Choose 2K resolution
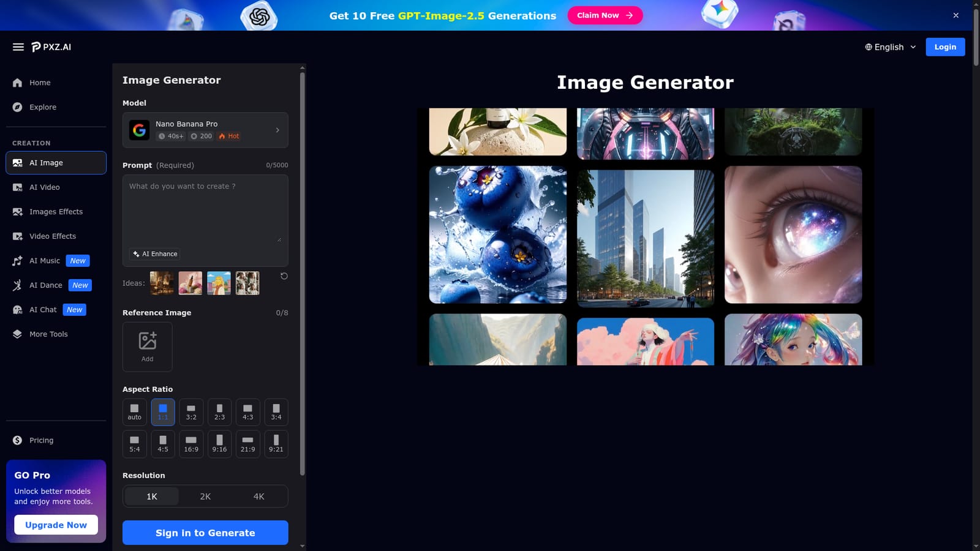 coord(205,497)
